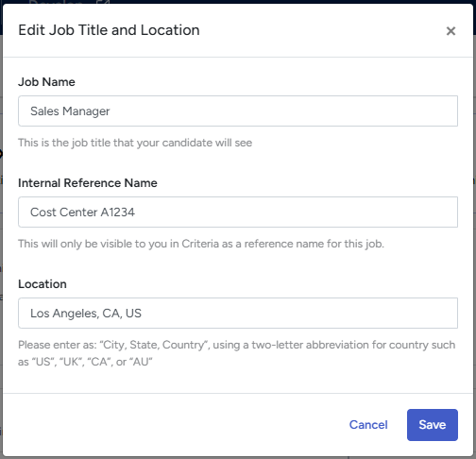Click the 'Edit Job Title and Location' heading

coord(109,30)
